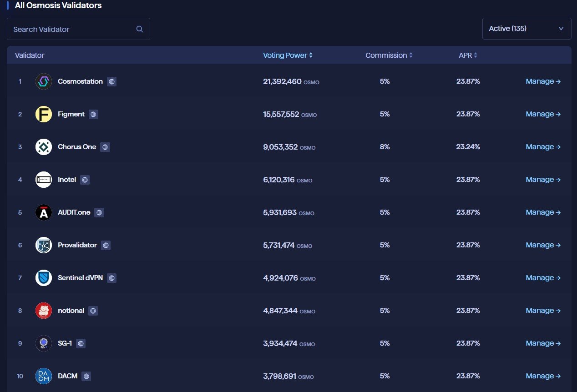The width and height of the screenshot is (577, 392).
Task: Click the 9,053,352 OSMO voting power value
Action: tap(289, 147)
